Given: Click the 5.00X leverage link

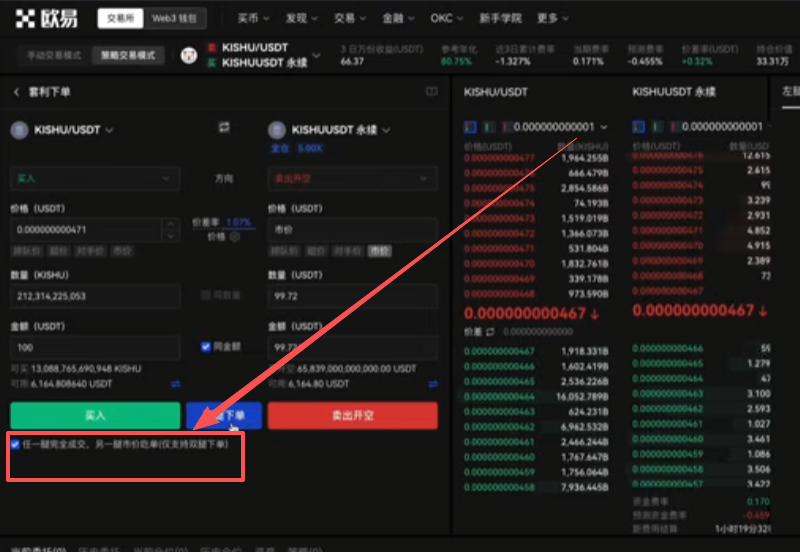Looking at the screenshot, I should coord(310,148).
